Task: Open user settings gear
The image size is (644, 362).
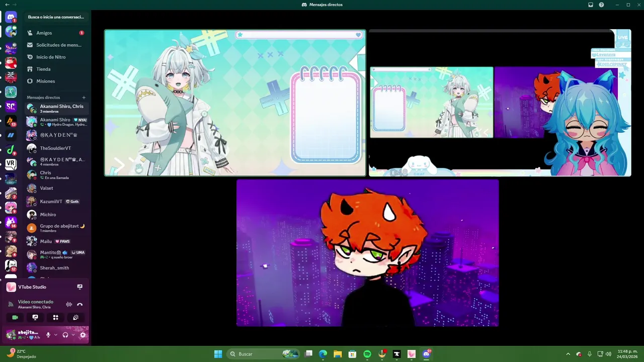Action: coord(83,335)
